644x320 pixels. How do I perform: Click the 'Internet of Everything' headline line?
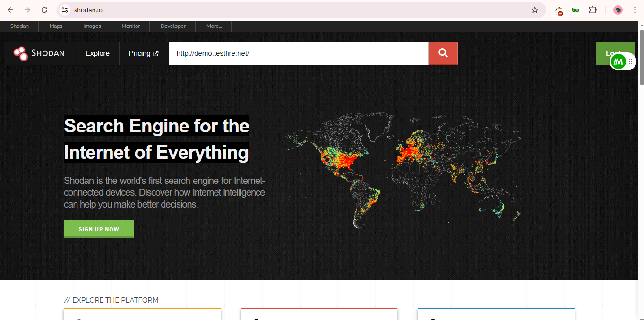tap(156, 152)
